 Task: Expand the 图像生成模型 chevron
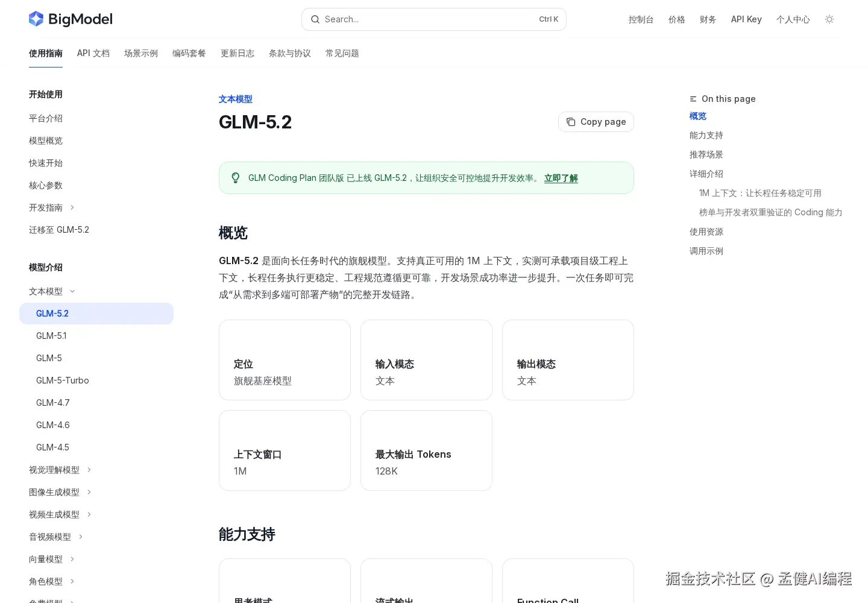(89, 492)
